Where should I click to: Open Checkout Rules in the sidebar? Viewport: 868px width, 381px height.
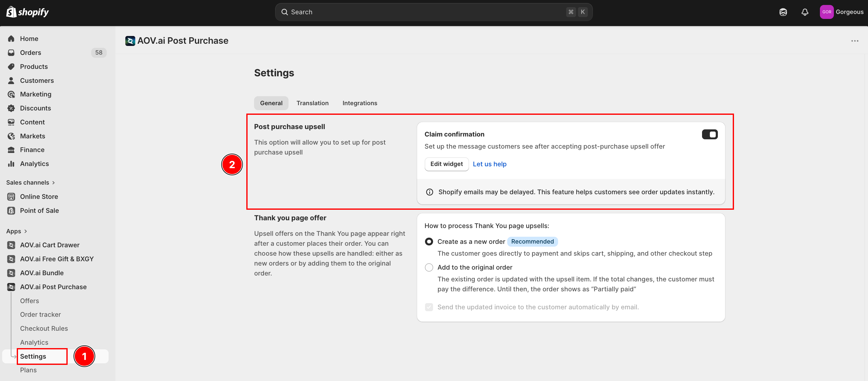point(44,329)
